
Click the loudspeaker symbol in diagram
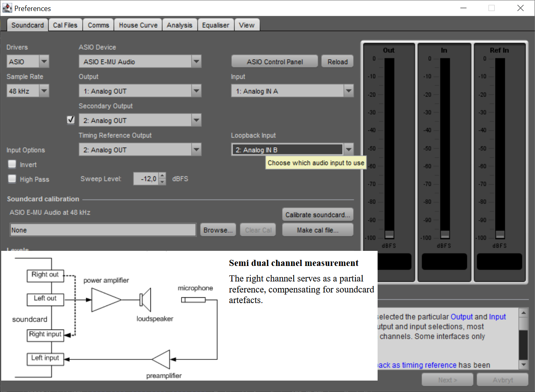(x=146, y=300)
